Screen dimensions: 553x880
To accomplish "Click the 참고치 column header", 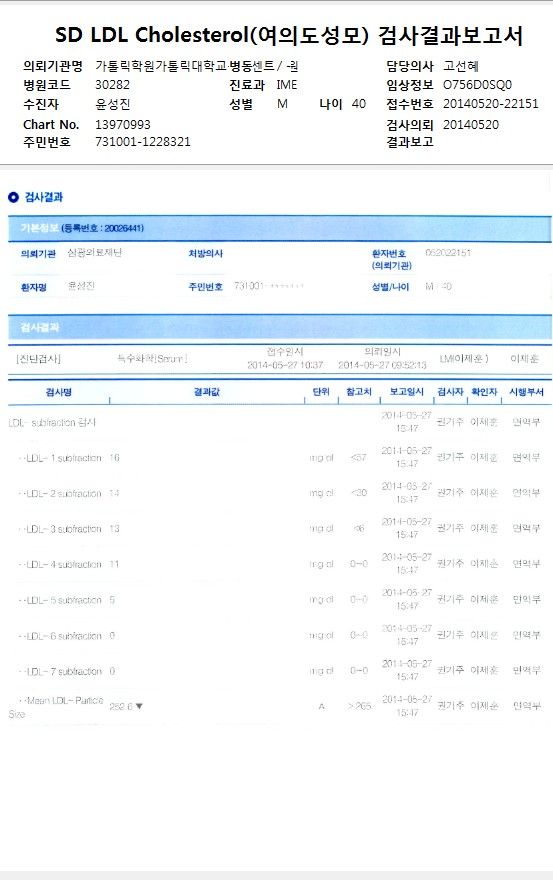I will [x=359, y=392].
